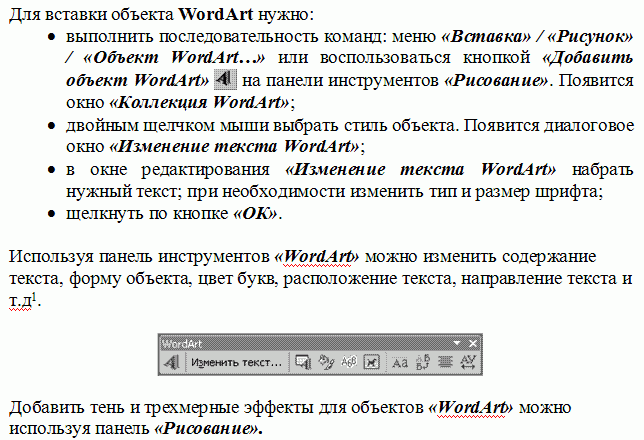Click the text "«Рисунок»" in first bullet
Screen dimensions: 644x440
coord(591,37)
